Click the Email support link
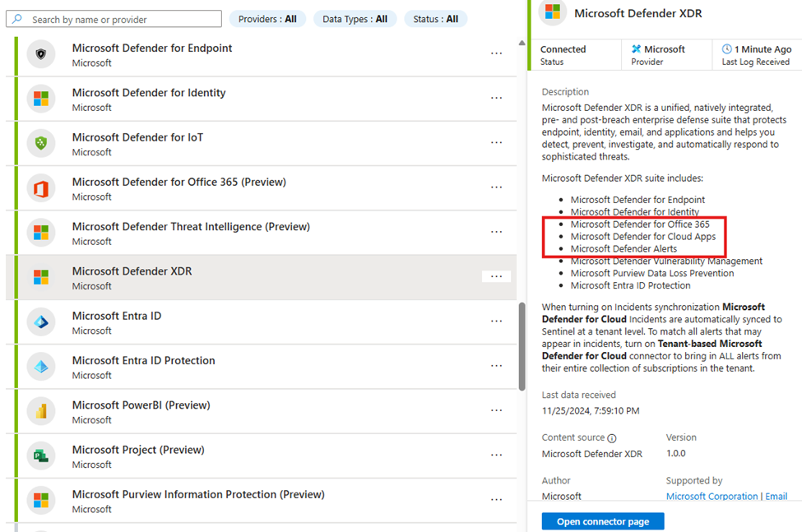Screen dimensions: 802x532 [776, 496]
